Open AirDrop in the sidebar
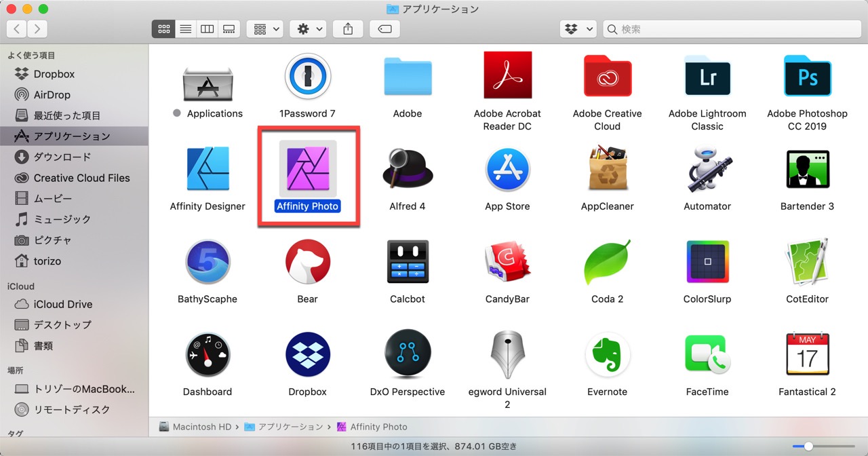Viewport: 868px width, 456px height. [74, 95]
